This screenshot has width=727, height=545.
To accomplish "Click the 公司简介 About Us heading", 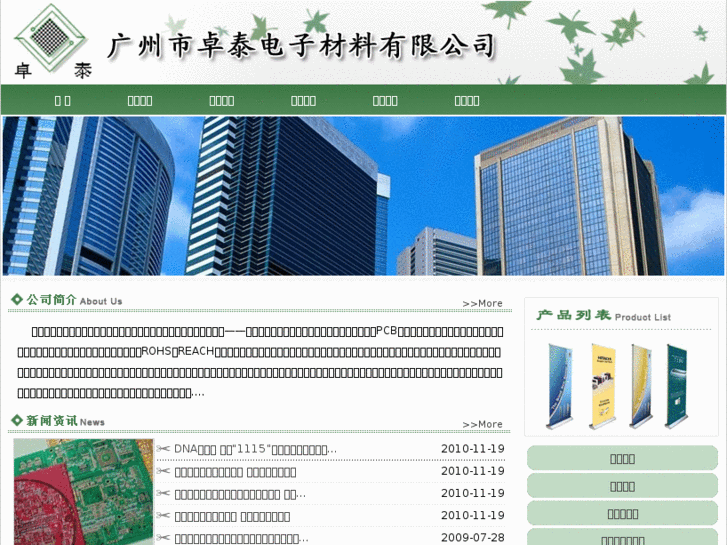I will click(74, 300).
